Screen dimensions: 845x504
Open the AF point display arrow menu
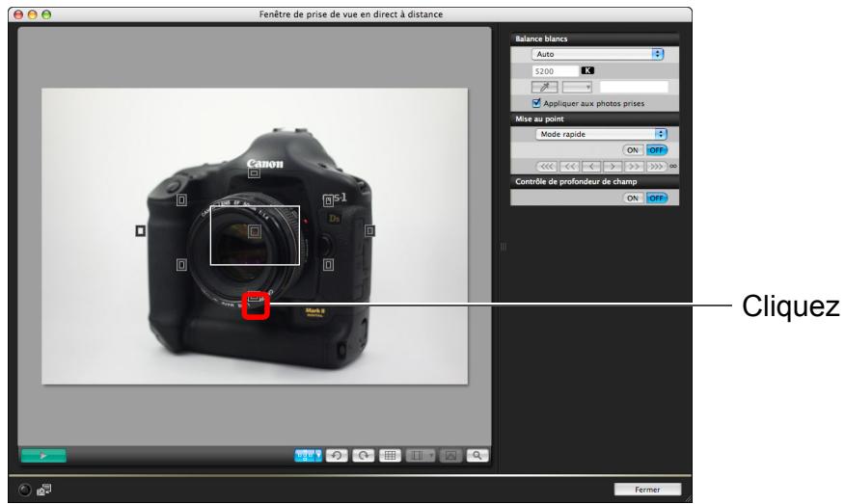point(318,456)
